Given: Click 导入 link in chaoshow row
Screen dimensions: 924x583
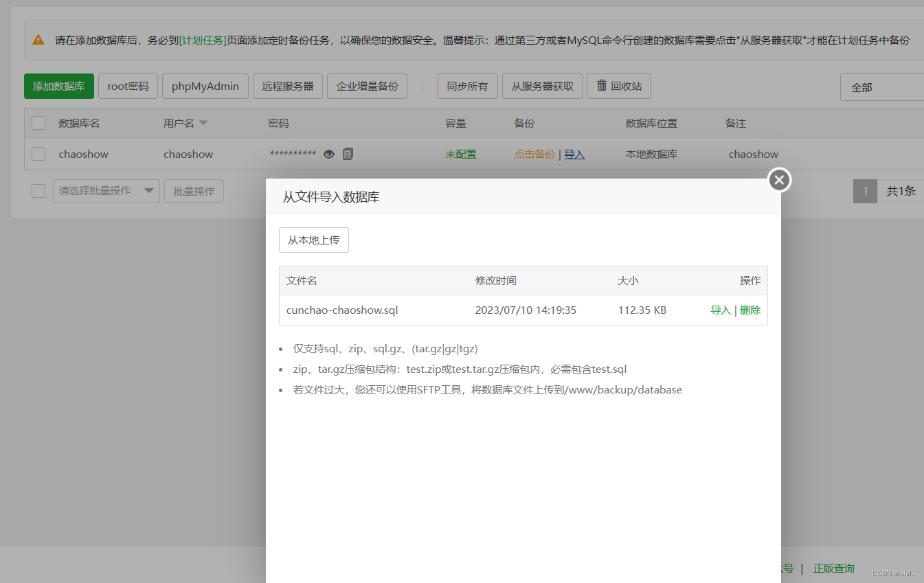Looking at the screenshot, I should [x=574, y=154].
